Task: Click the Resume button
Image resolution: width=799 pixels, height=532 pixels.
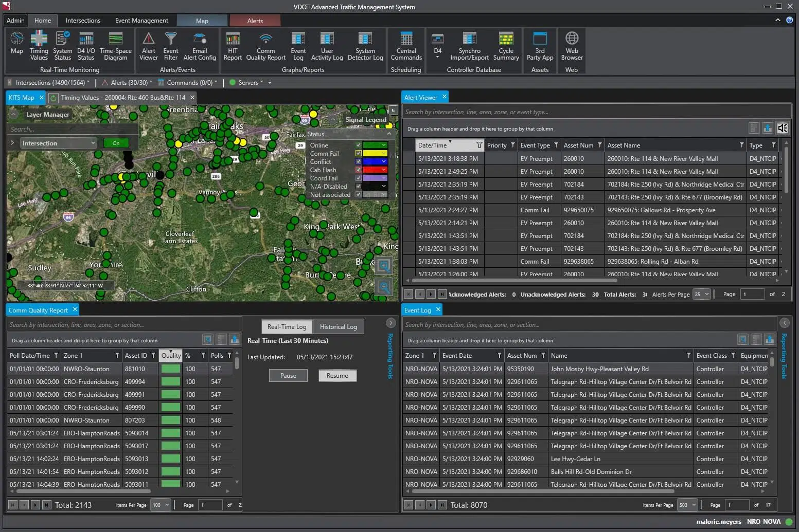Action: coord(337,376)
